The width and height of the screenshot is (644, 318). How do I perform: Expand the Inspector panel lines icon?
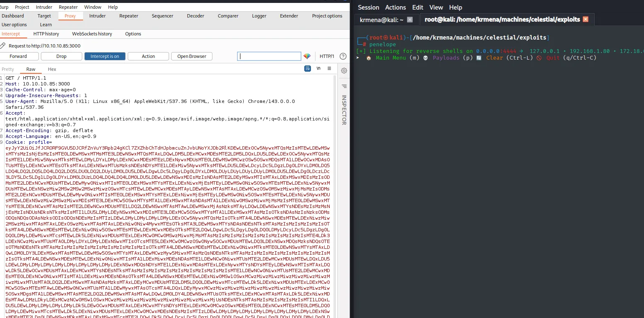(344, 86)
